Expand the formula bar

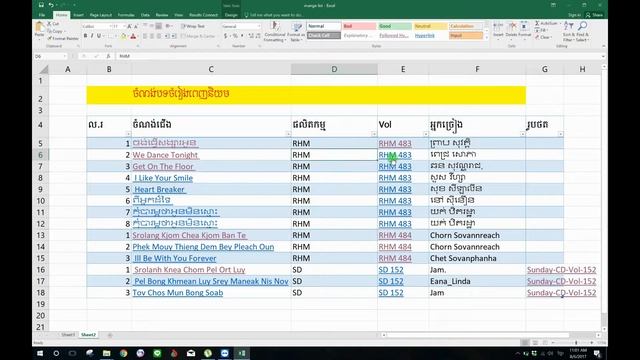pyautogui.click(x=603, y=56)
